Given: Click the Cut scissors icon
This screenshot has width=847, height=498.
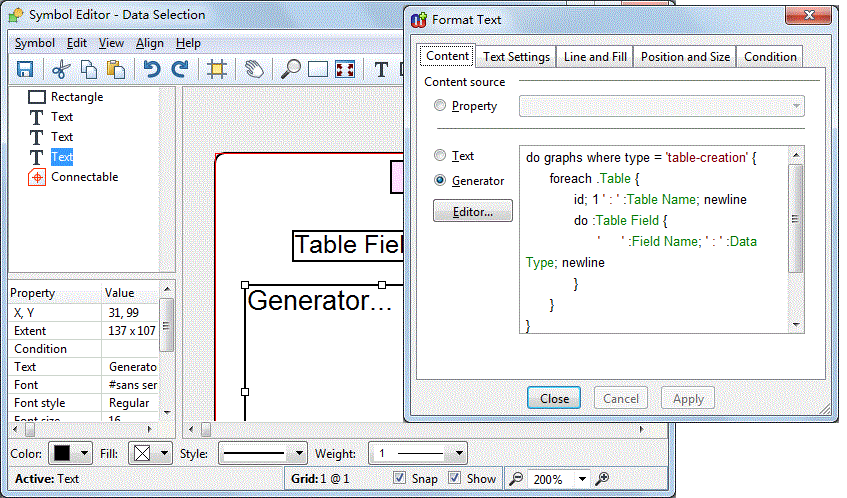Looking at the screenshot, I should click(x=60, y=69).
